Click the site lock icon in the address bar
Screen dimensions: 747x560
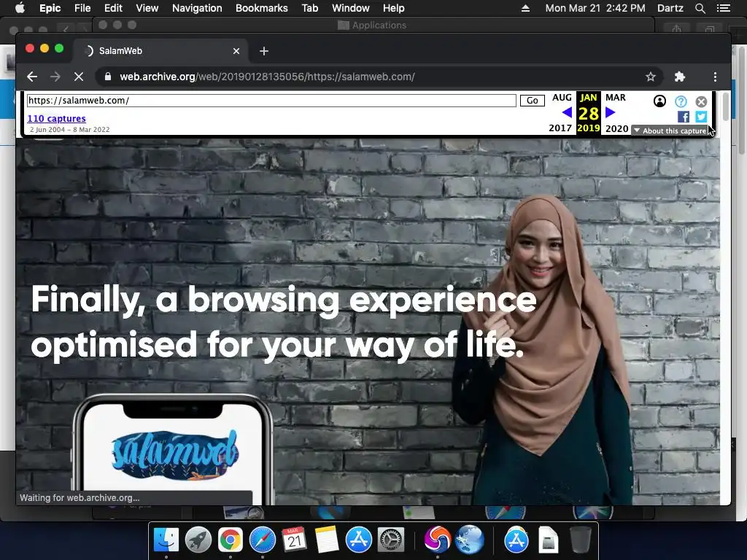(x=108, y=77)
